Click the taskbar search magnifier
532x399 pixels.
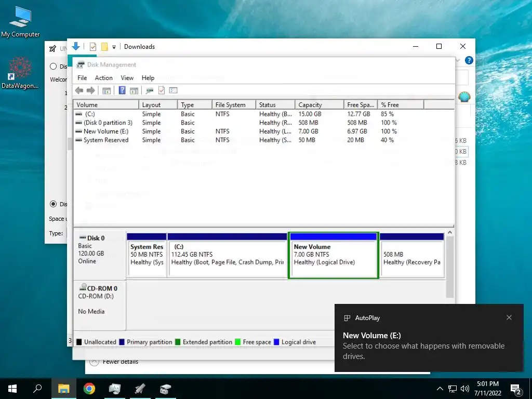click(x=37, y=389)
